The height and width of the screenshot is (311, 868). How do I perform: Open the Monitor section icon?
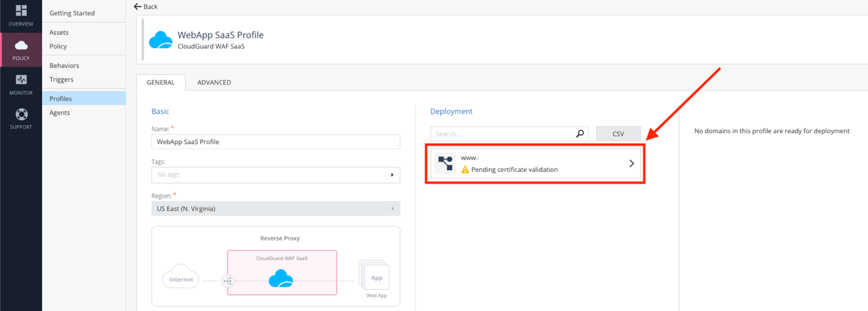(21, 80)
